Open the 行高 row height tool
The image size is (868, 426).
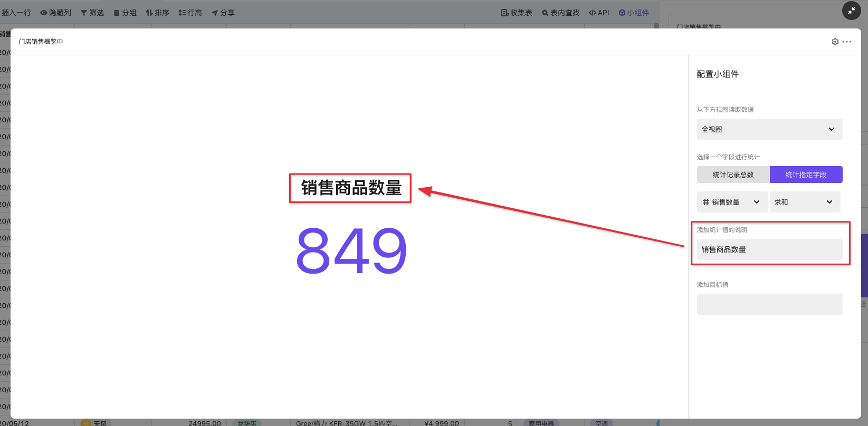pyautogui.click(x=190, y=13)
